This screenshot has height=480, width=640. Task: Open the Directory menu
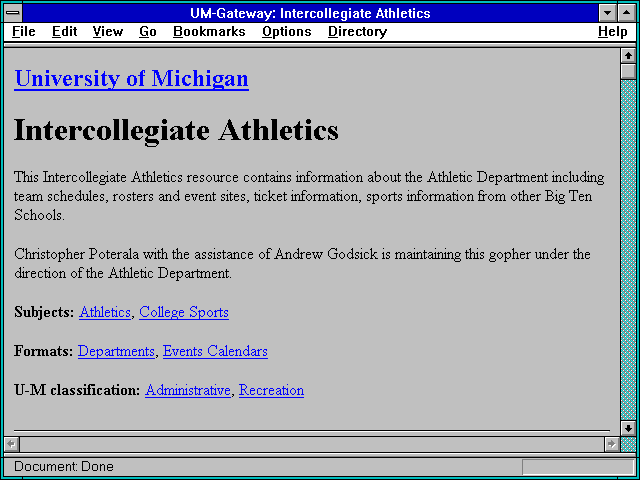(x=358, y=31)
